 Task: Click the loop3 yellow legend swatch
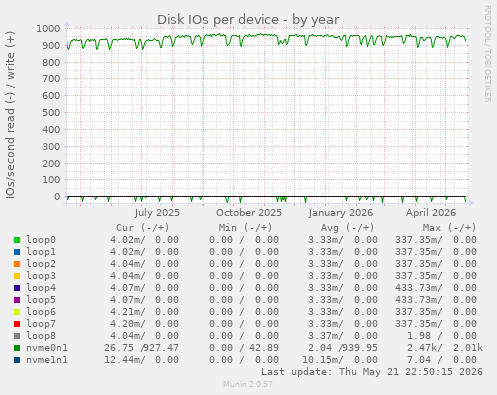pyautogui.click(x=17, y=276)
